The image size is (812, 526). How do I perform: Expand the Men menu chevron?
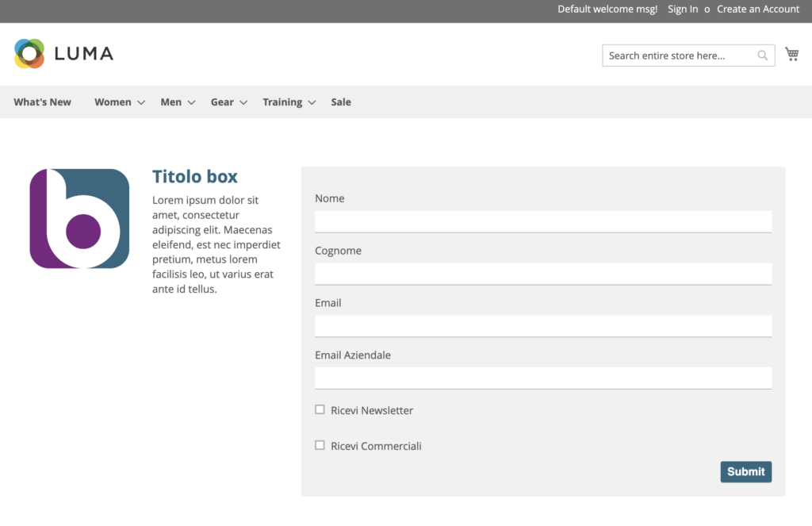tap(191, 102)
